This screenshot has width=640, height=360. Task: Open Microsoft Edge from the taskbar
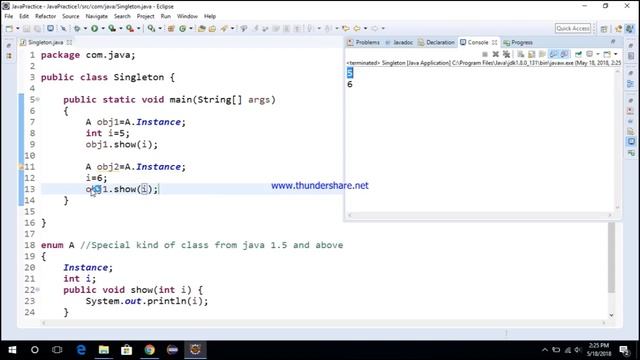point(81,350)
